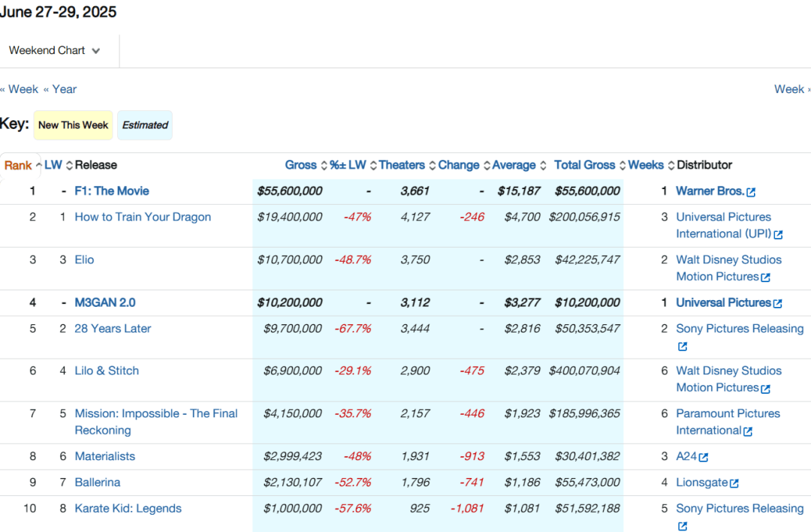
Task: Click external link icon beside Elio's Motion Pictures
Action: 766,278
